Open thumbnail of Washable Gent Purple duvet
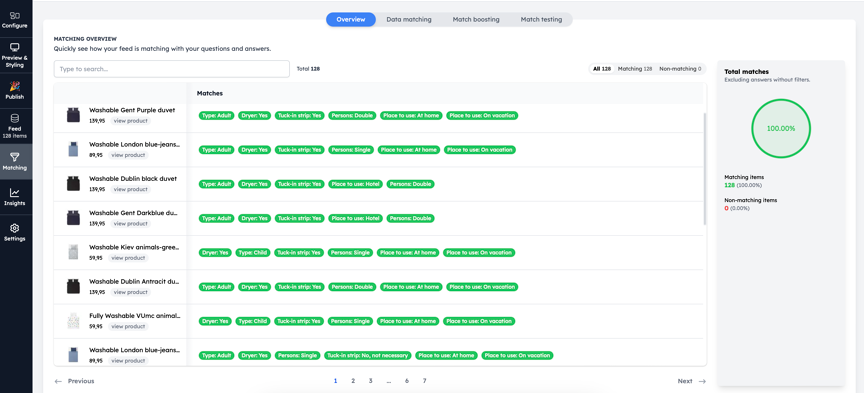Screen dimensions: 864x393 [73, 115]
